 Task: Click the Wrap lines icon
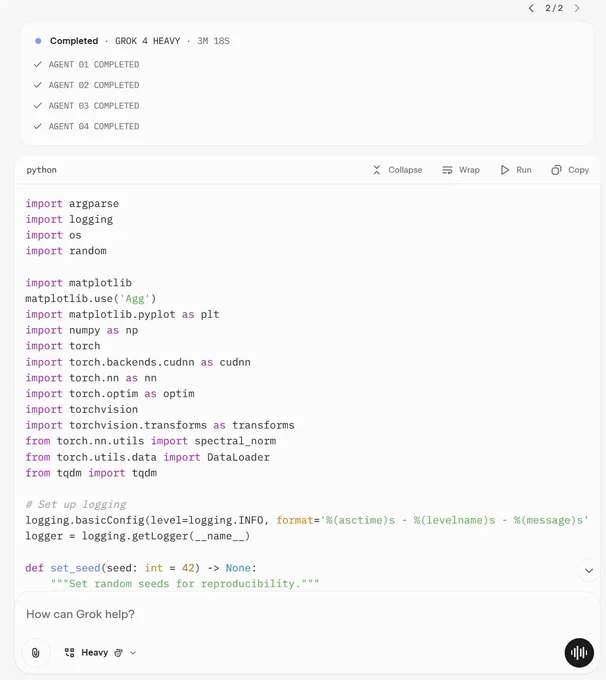[x=447, y=170]
